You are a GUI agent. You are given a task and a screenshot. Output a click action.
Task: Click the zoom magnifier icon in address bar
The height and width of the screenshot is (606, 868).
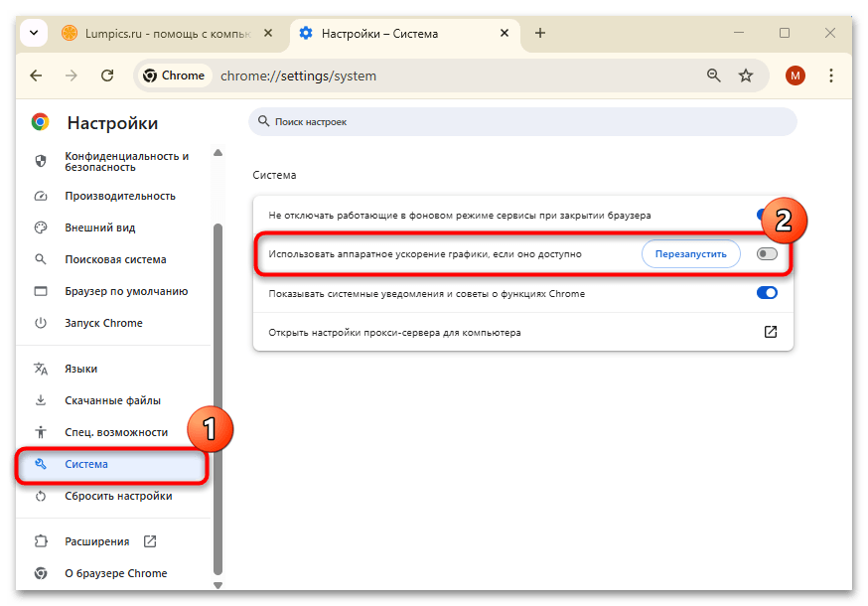coord(713,76)
